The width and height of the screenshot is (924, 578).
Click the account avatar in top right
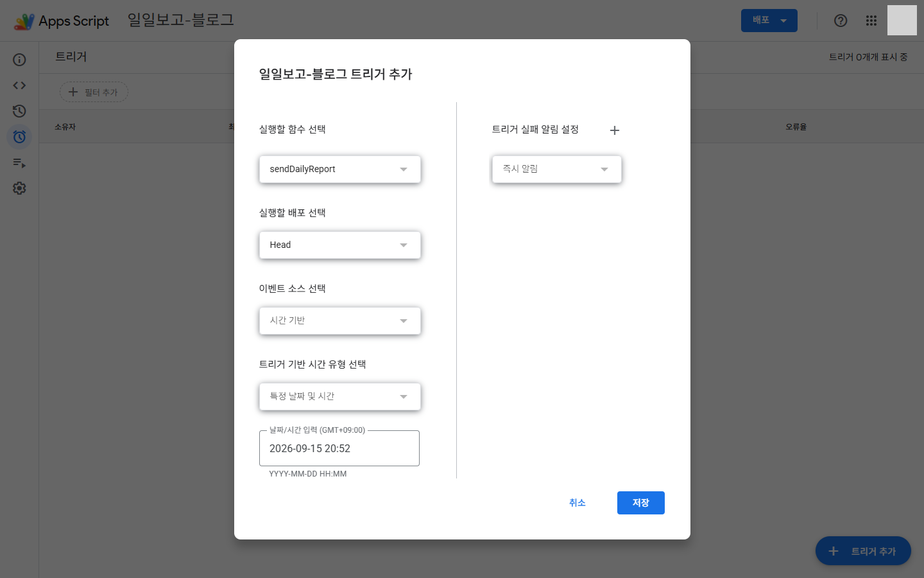902,21
